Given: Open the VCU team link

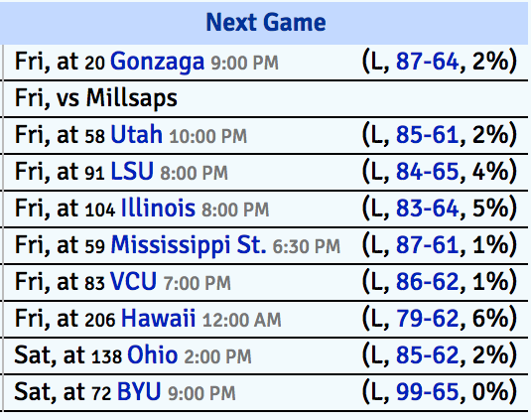Looking at the screenshot, I should pos(133,281).
